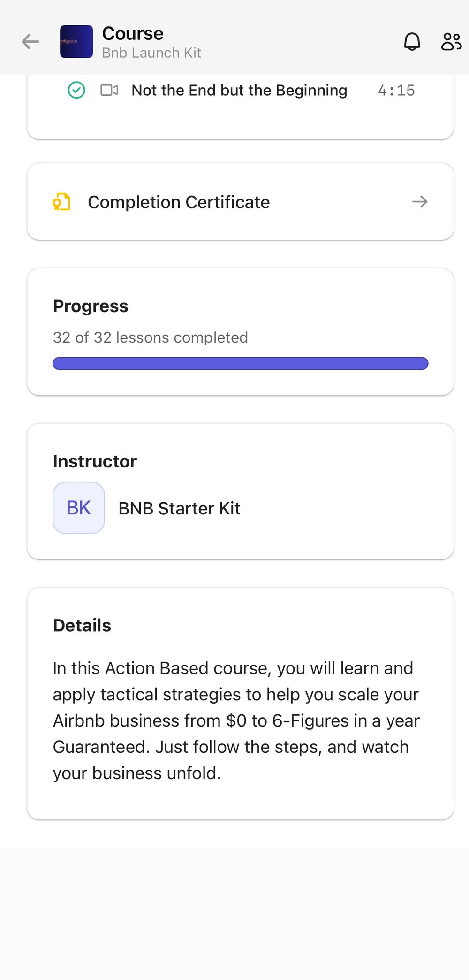The width and height of the screenshot is (469, 980).
Task: Click the 32 of 32 lessons completed text
Action: pyautogui.click(x=151, y=337)
